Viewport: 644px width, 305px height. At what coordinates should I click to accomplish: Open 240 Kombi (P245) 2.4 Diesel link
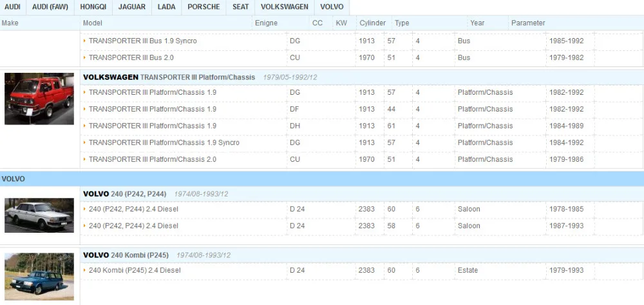[135, 270]
